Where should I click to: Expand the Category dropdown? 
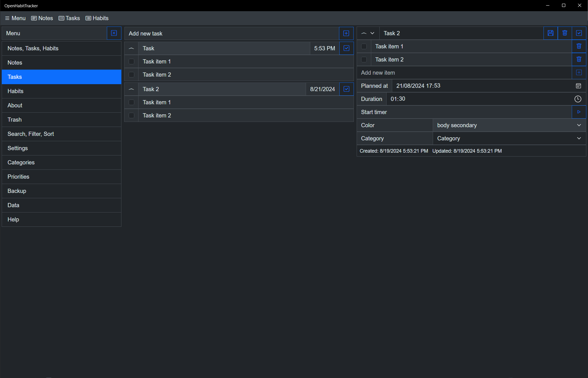509,138
